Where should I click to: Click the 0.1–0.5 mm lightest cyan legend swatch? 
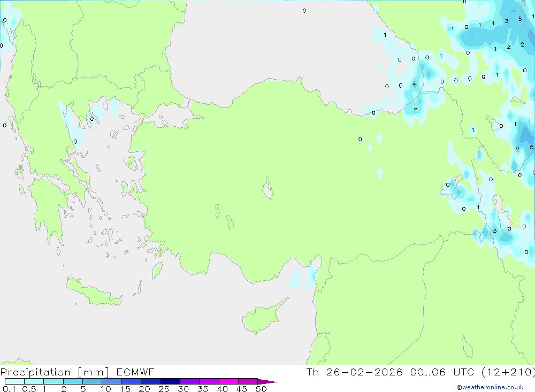coord(14,381)
